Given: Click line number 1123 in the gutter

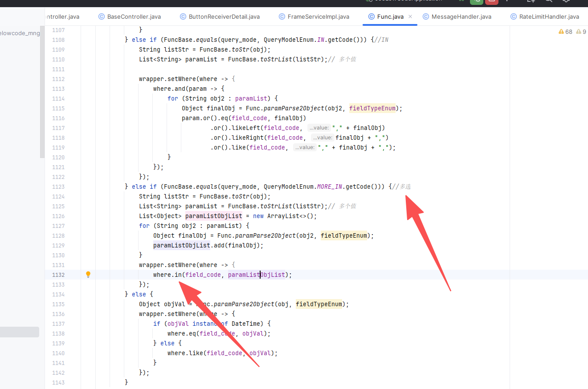Looking at the screenshot, I should [58, 186].
